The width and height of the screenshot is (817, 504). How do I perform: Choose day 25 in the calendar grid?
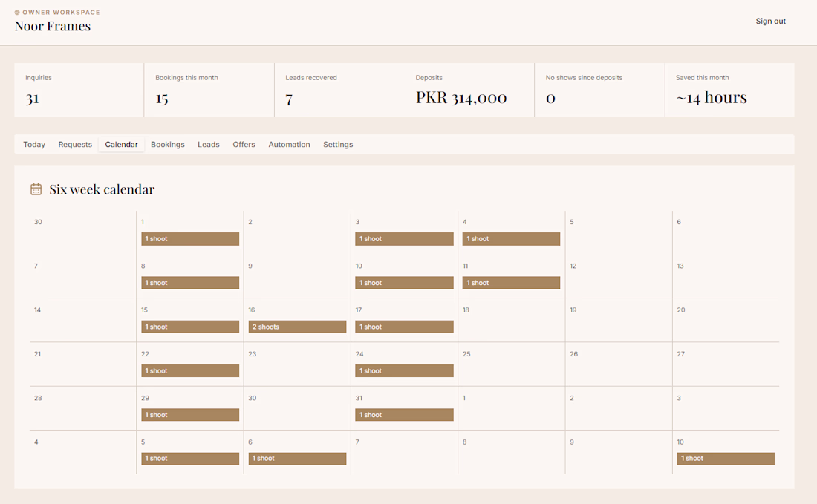(512, 364)
